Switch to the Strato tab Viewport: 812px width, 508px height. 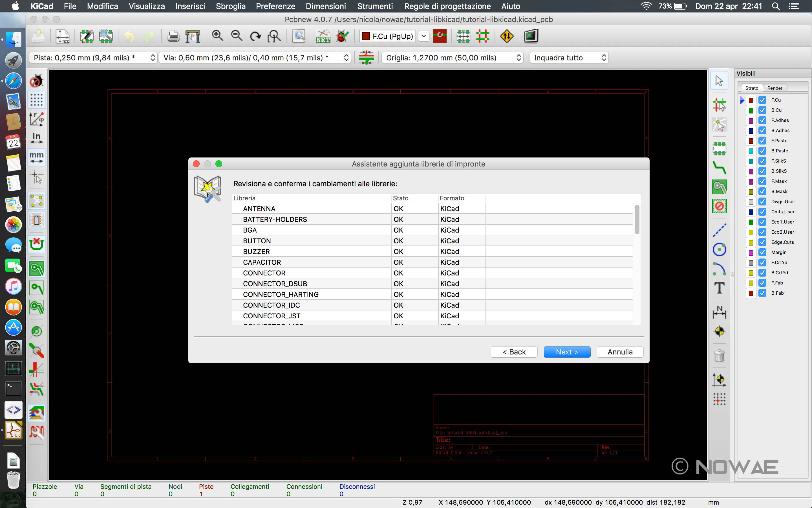coord(752,88)
